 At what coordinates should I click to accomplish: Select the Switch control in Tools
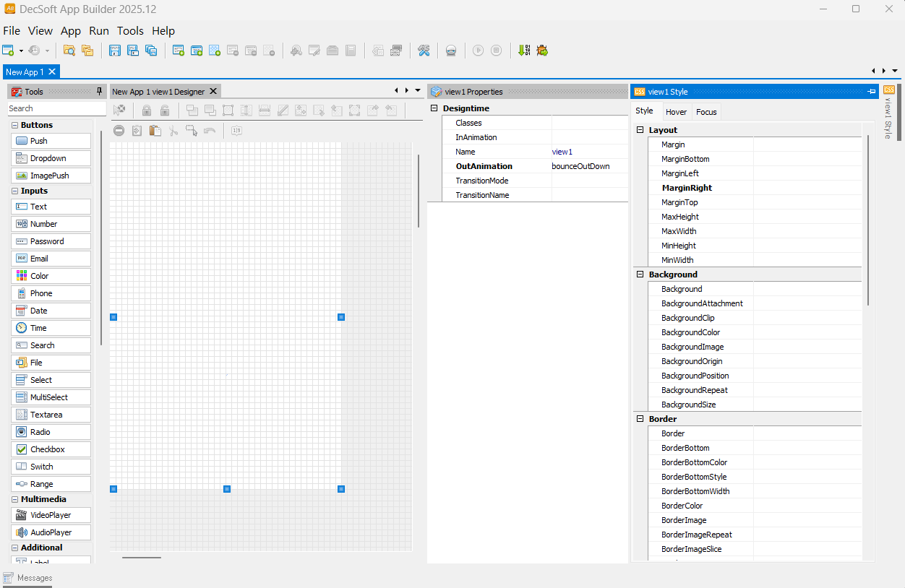pyautogui.click(x=51, y=467)
